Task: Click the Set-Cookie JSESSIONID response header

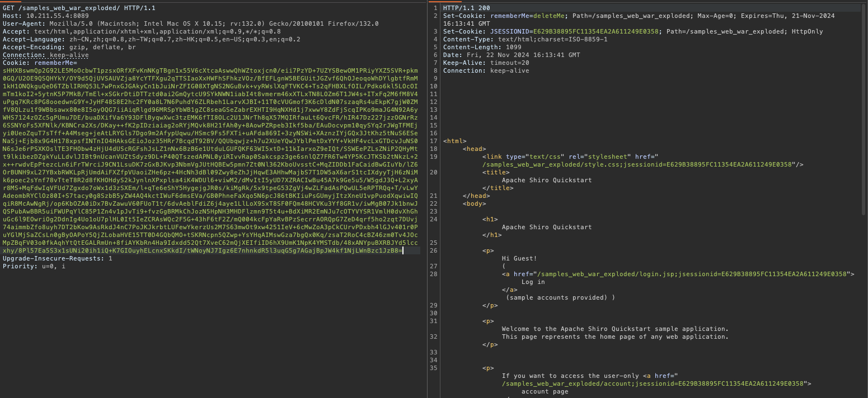Action: click(x=633, y=31)
